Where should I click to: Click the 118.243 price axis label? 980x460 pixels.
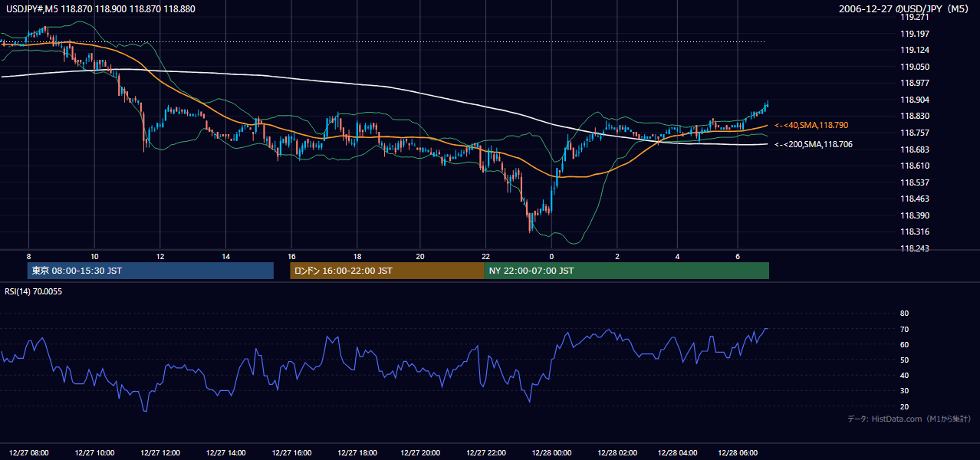pos(914,248)
